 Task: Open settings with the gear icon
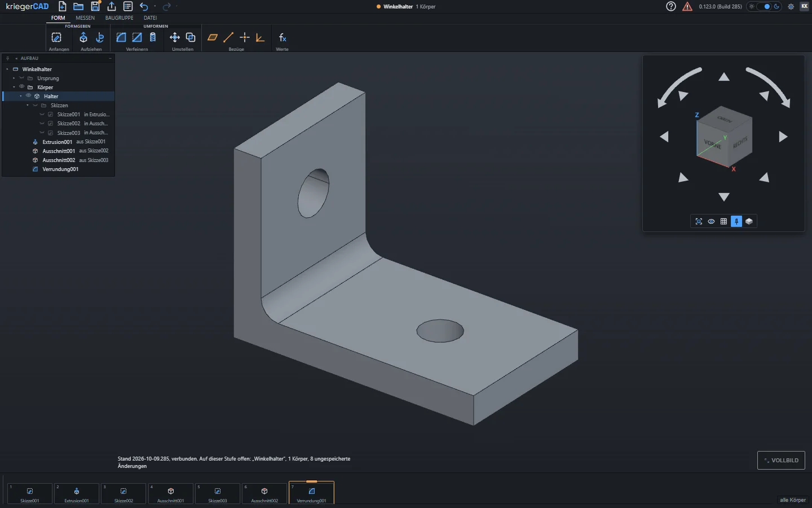coord(791,6)
